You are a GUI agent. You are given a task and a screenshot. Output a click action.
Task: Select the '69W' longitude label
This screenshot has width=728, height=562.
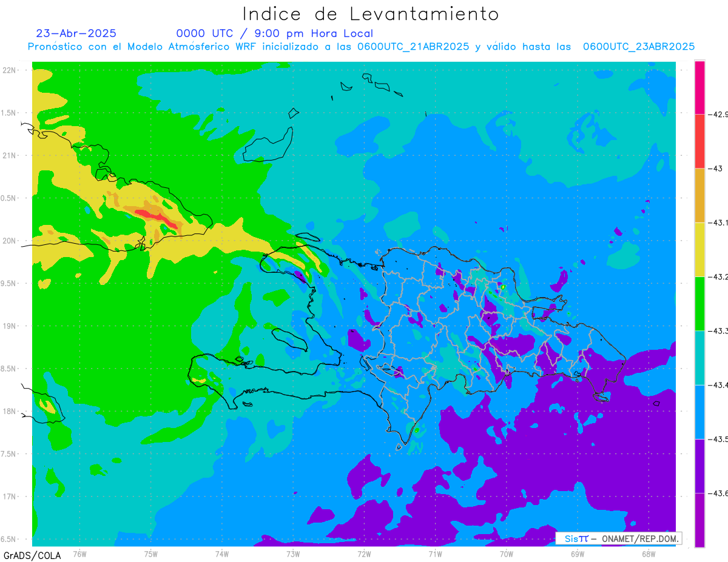[578, 554]
